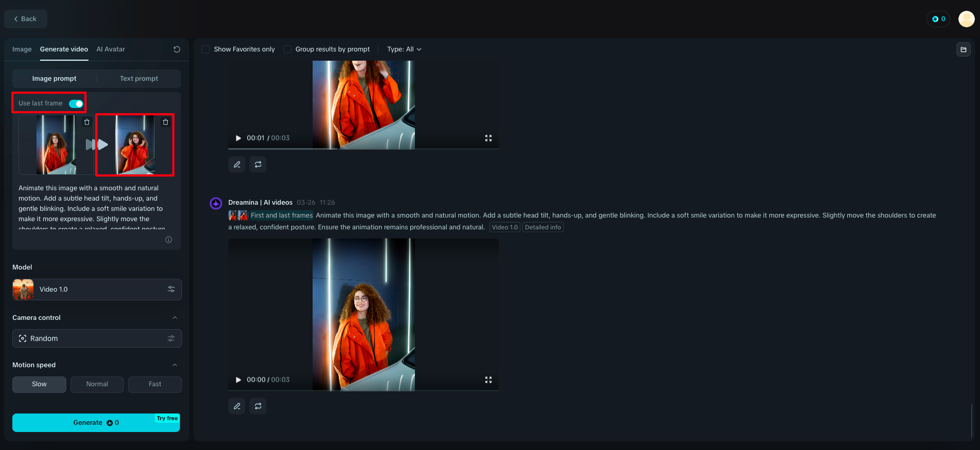Seek along the lower video progress bar
This screenshot has height=450, width=980.
364,391
